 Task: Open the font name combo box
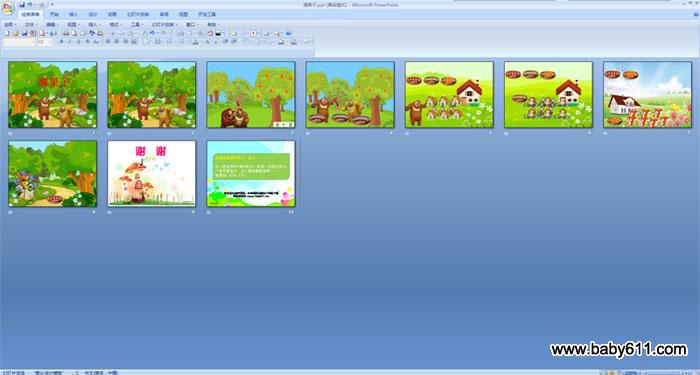[x=19, y=42]
